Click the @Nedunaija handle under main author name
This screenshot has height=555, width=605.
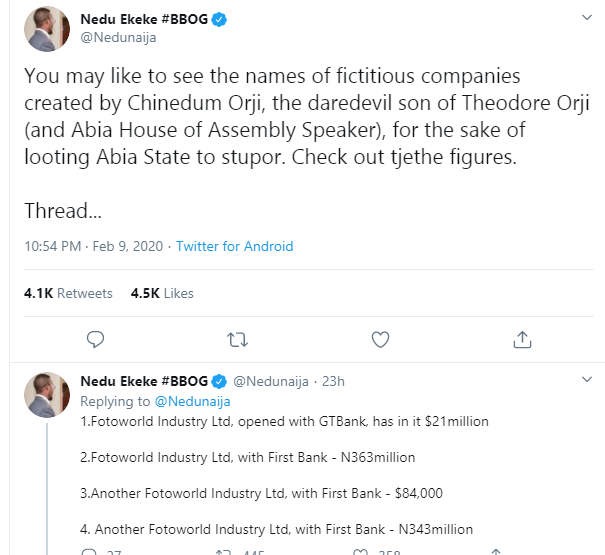(x=118, y=37)
